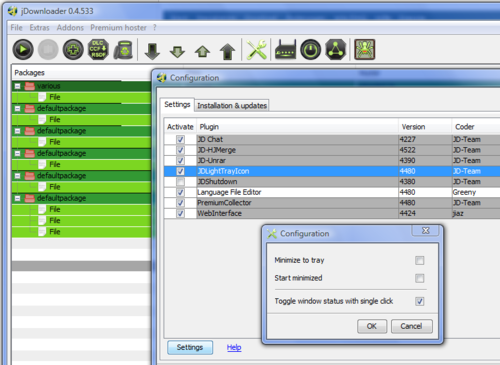Click the tools icon in the small Configuration dialog
500x365 pixels.
tap(272, 233)
